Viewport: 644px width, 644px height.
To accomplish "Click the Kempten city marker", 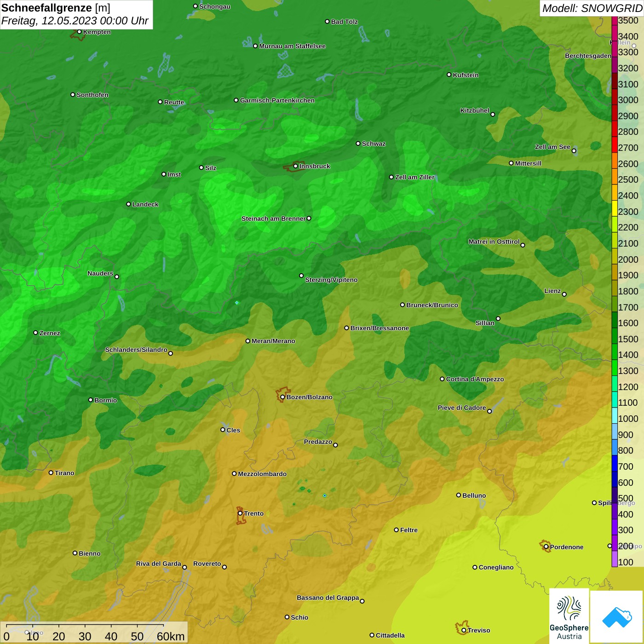I will coord(79,32).
